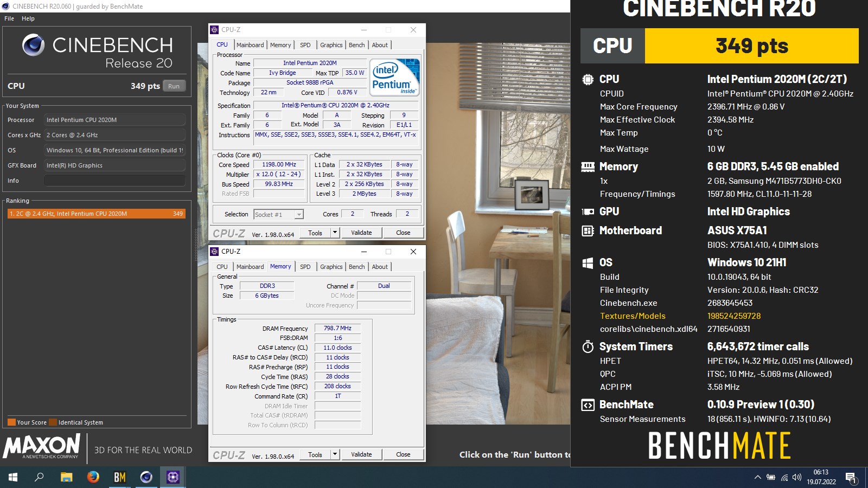Screen dimensions: 868x488
Task: Select Mainboard tab in lower CPU-Z
Action: [250, 267]
